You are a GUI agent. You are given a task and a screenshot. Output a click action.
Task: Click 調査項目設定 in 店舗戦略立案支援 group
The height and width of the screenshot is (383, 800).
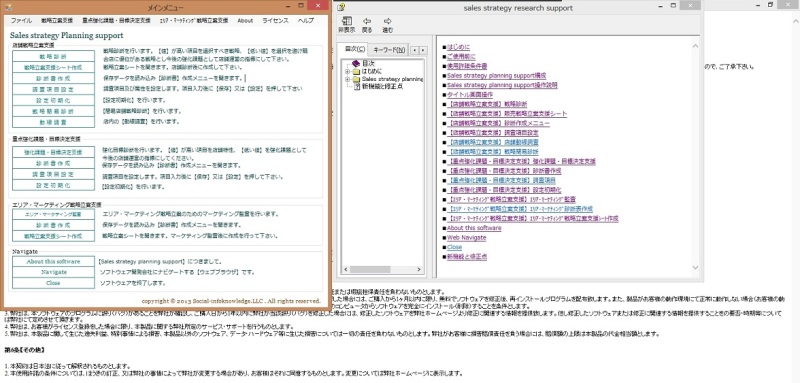point(54,89)
